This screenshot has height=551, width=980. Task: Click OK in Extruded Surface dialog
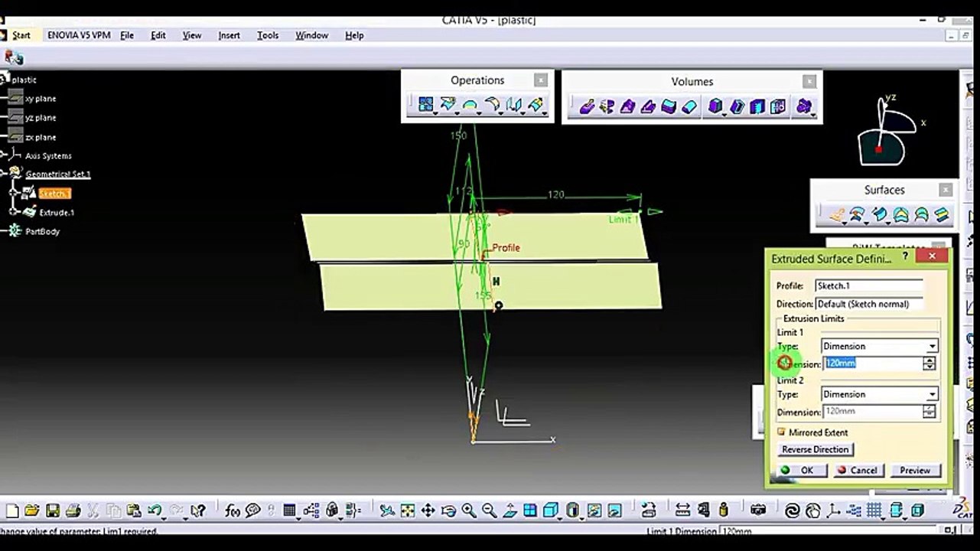(801, 471)
